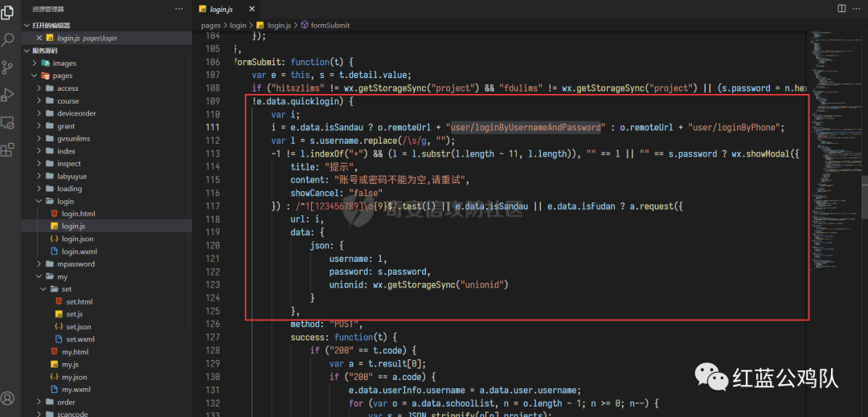
Task: Open the Search view in the activity bar
Action: point(8,40)
